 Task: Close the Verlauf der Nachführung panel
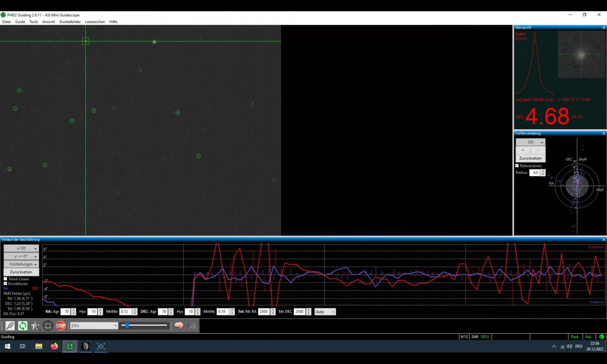(x=604, y=240)
